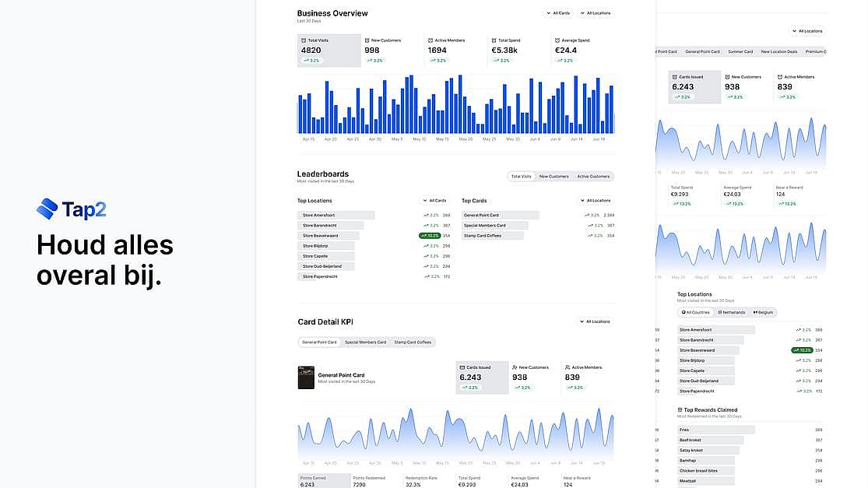Expand the All Locations dropdown in Card Detail KPI
The height and width of the screenshot is (488, 868).
(x=595, y=321)
